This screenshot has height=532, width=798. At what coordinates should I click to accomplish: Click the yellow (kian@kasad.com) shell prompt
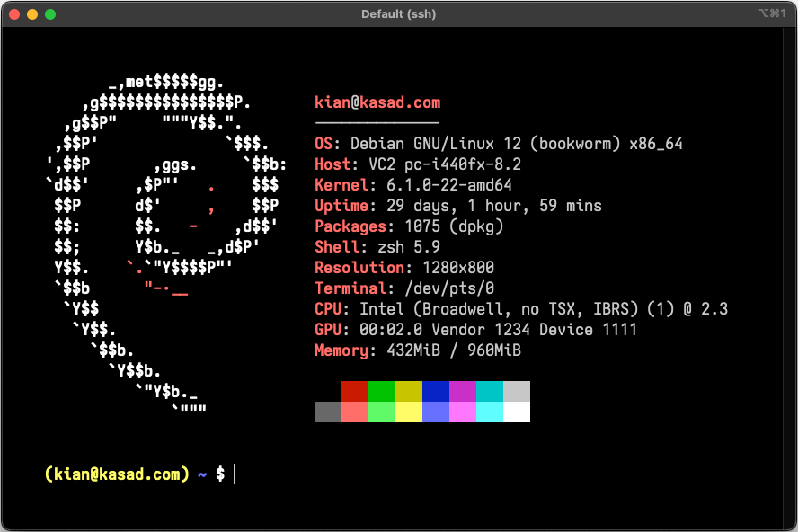pyautogui.click(x=117, y=474)
